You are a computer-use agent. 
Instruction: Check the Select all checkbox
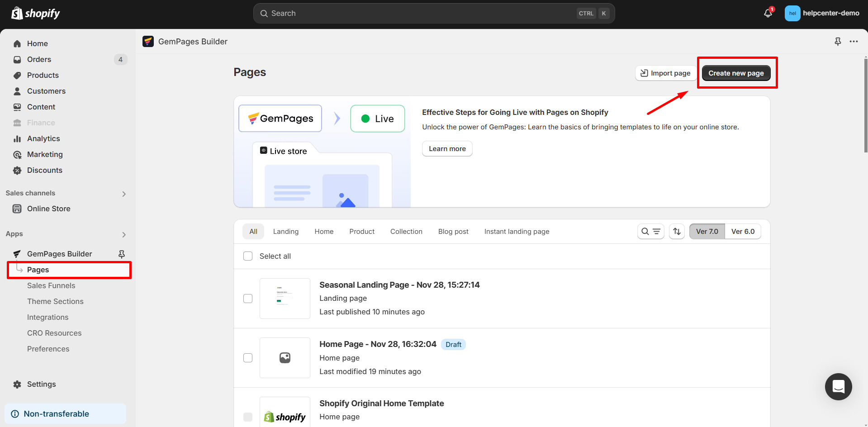click(x=248, y=256)
